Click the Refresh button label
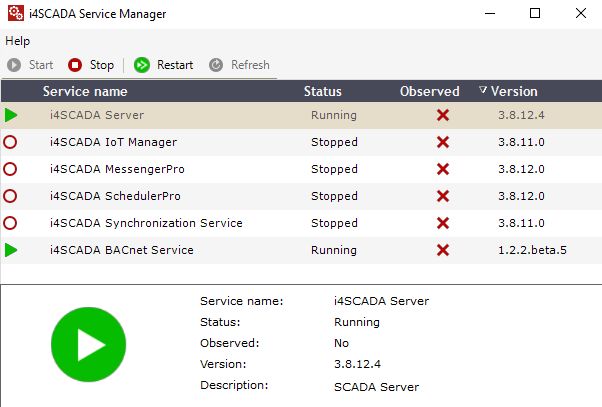The width and height of the screenshot is (602, 407). click(x=250, y=65)
